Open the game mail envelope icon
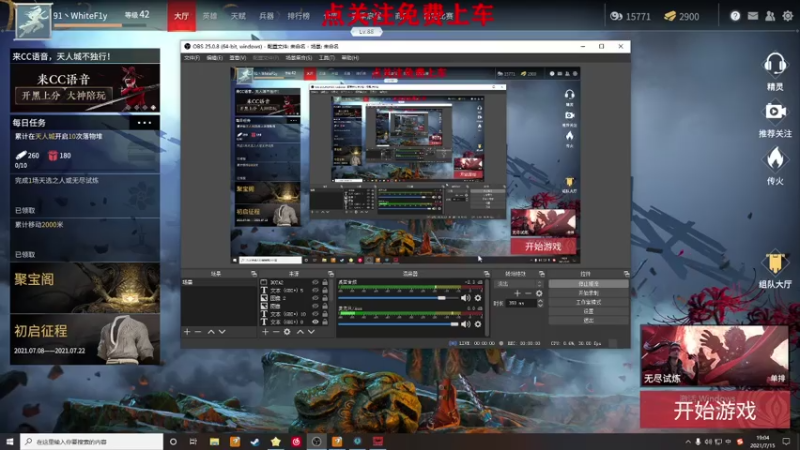This screenshot has height=450, width=800. coord(753,16)
